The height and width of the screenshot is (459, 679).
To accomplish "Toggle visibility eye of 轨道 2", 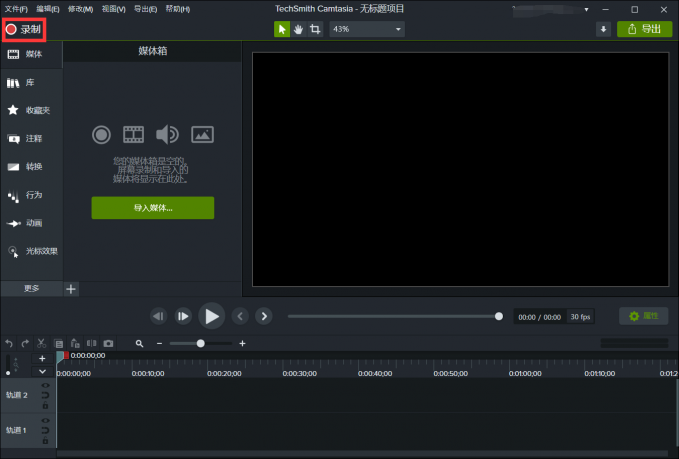I will (x=45, y=385).
